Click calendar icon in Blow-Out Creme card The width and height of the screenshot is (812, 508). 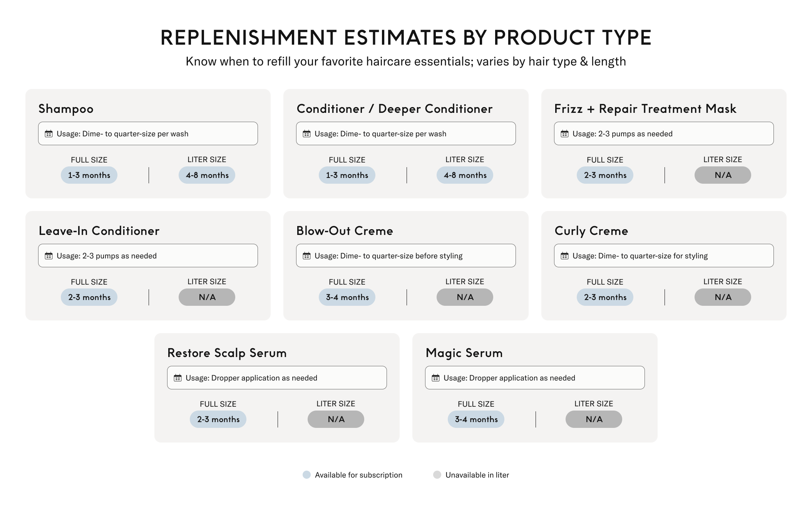pos(307,256)
